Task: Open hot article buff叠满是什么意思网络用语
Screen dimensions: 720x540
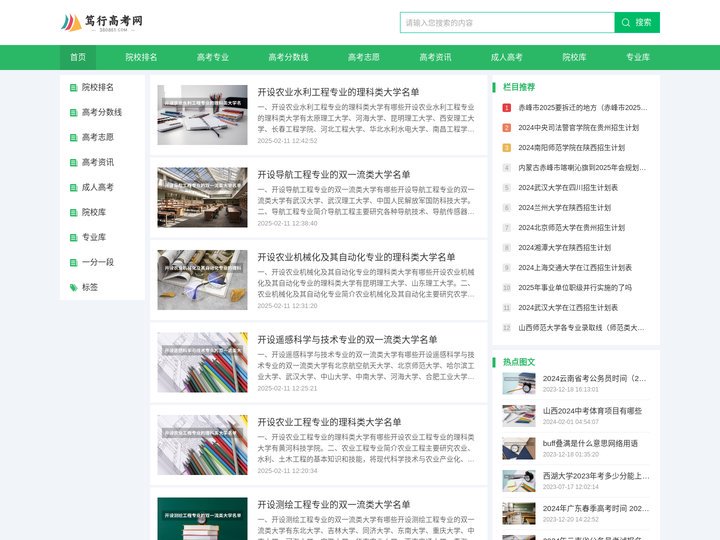Action: coord(590,443)
